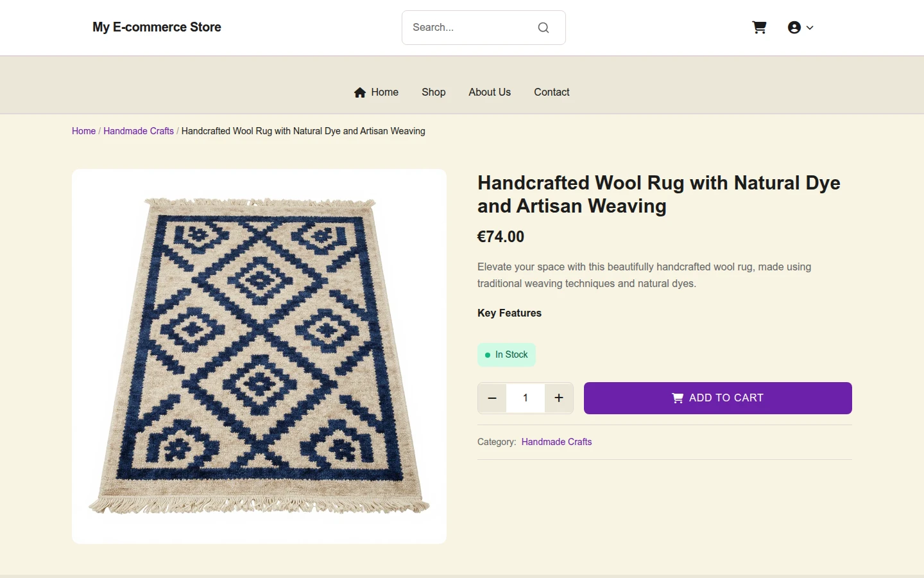Open Handmade Crafts breadcrumb link
Screen dimensions: 924x578
pyautogui.click(x=139, y=131)
